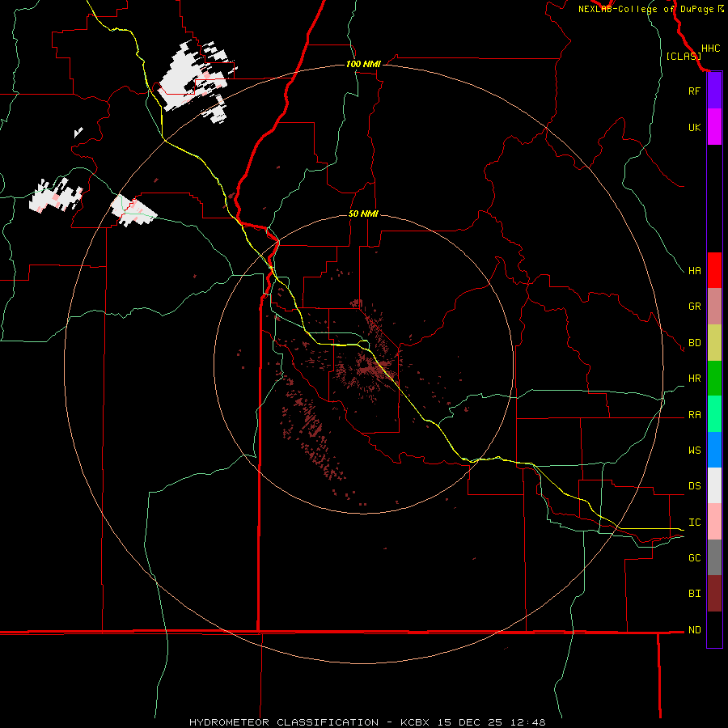The image size is (728, 728).
Task: Click the NEXLAB-College of DuPage credit text
Action: click(x=645, y=9)
